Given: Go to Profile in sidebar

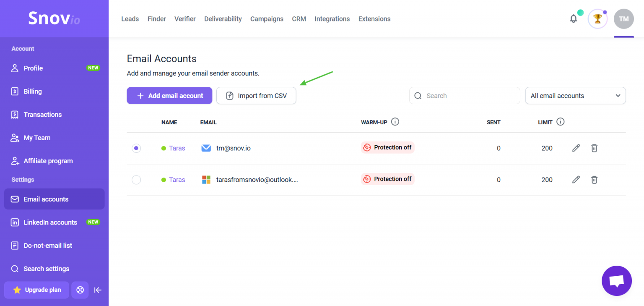Looking at the screenshot, I should click(55, 68).
